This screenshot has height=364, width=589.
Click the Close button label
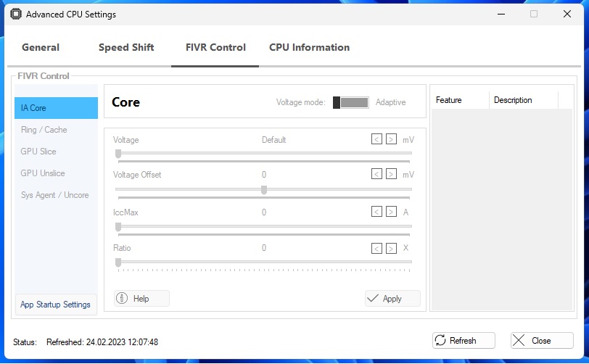click(x=541, y=340)
